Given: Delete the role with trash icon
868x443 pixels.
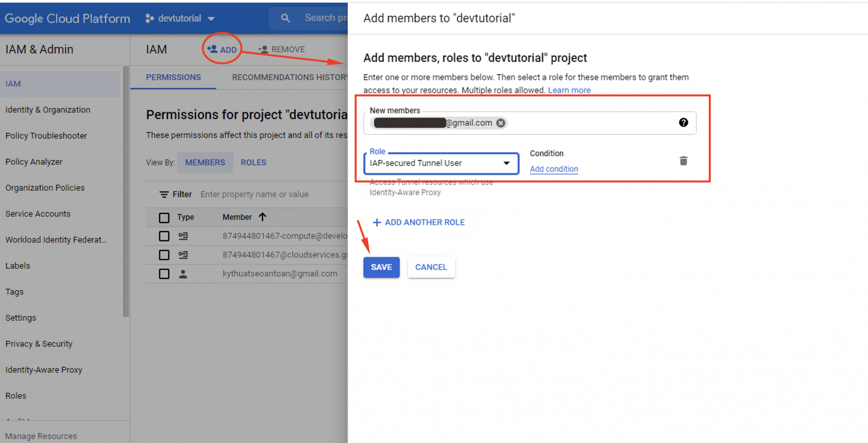Looking at the screenshot, I should 683,161.
